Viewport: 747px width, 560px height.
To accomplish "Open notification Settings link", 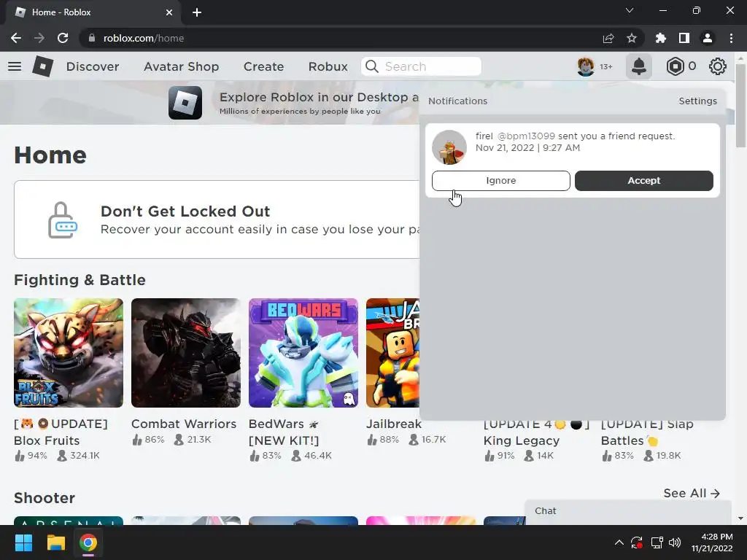I will (697, 101).
